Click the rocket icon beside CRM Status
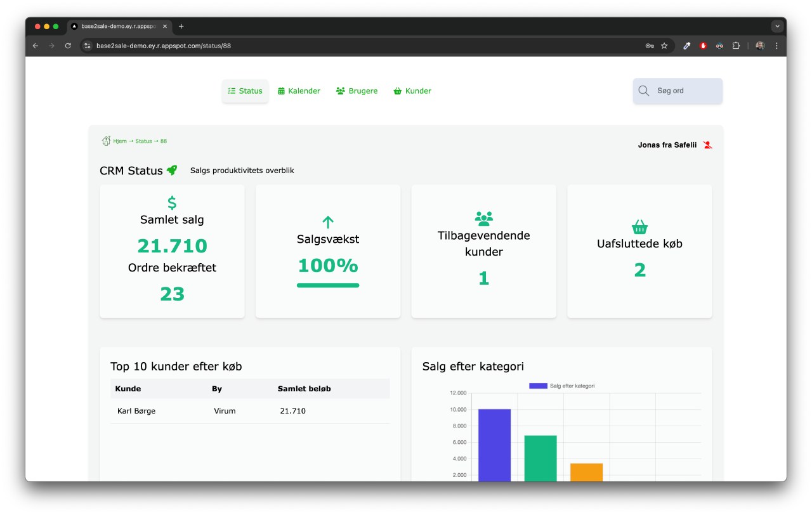812x515 pixels. tap(172, 170)
